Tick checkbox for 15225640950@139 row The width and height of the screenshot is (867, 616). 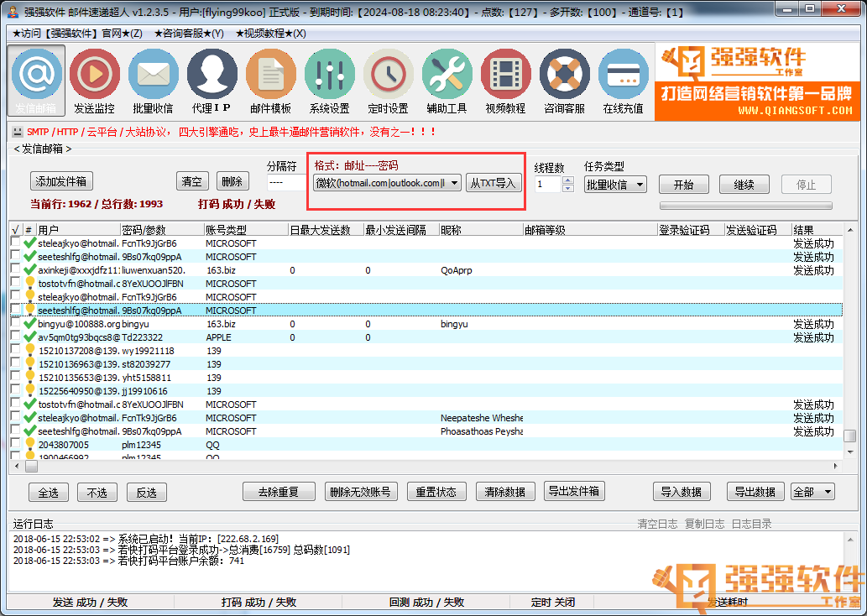point(15,389)
